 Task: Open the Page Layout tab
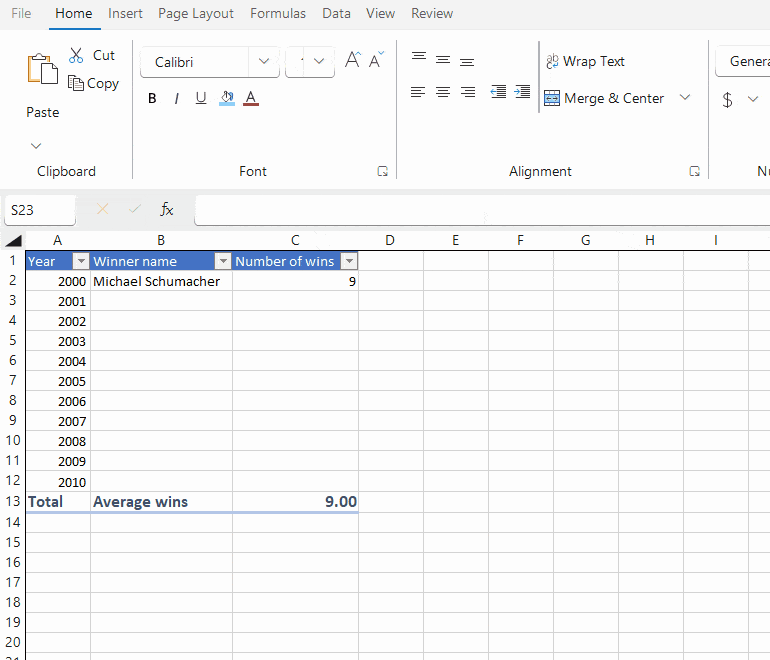[196, 13]
